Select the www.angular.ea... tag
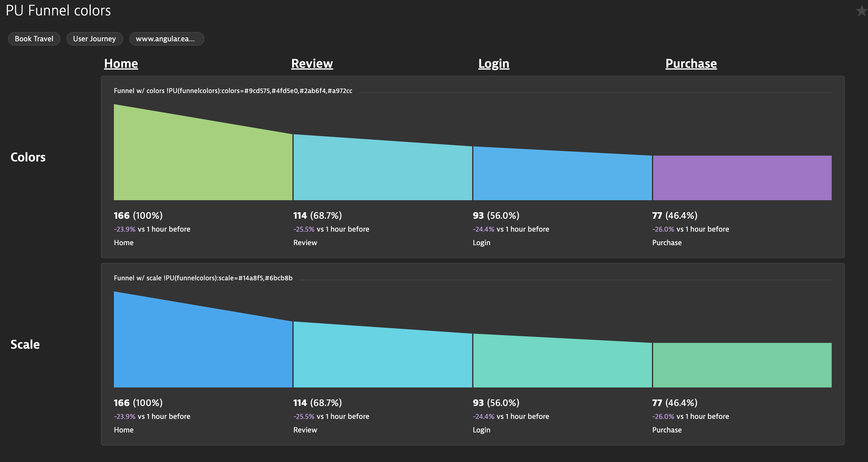Viewport: 868px width, 462px height. 167,39
